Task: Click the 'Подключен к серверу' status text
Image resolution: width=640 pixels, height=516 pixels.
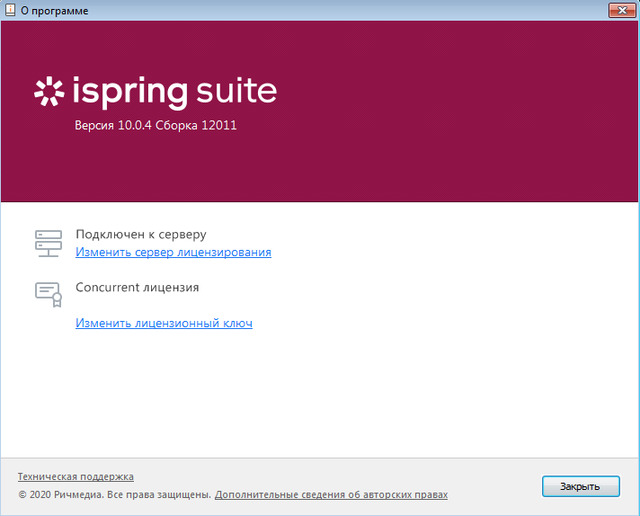Action: (x=141, y=234)
